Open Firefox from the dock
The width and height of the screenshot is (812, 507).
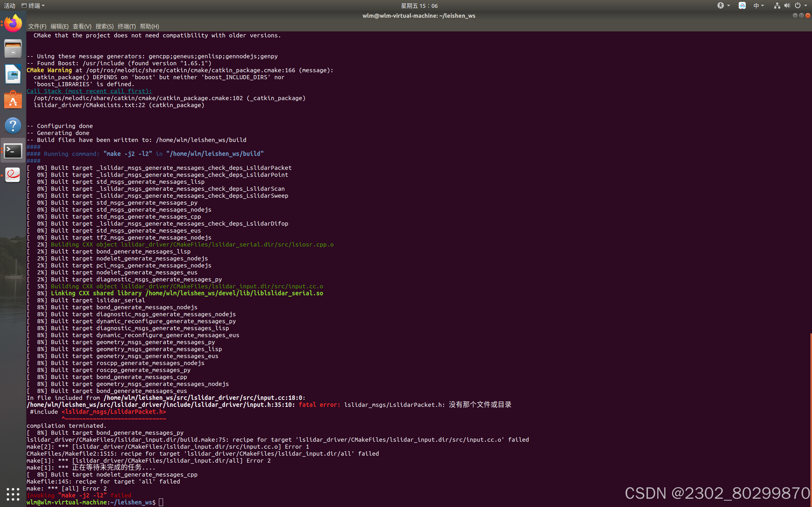click(x=13, y=23)
